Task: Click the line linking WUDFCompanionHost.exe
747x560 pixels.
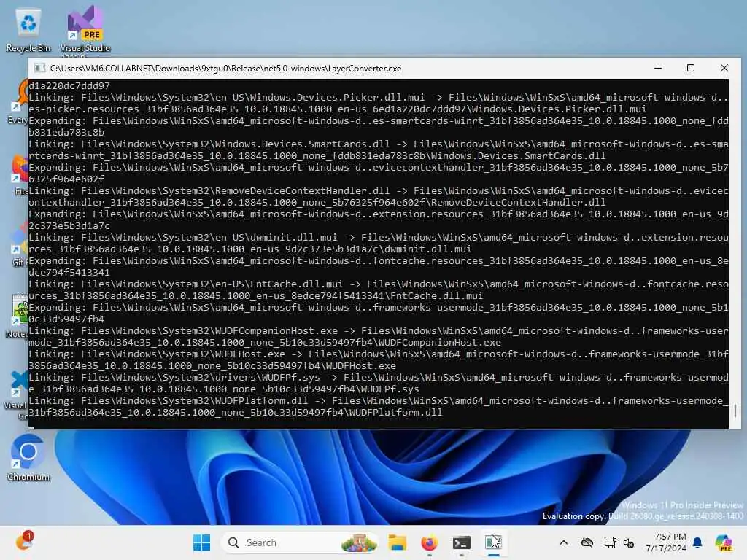Action: tap(379, 337)
